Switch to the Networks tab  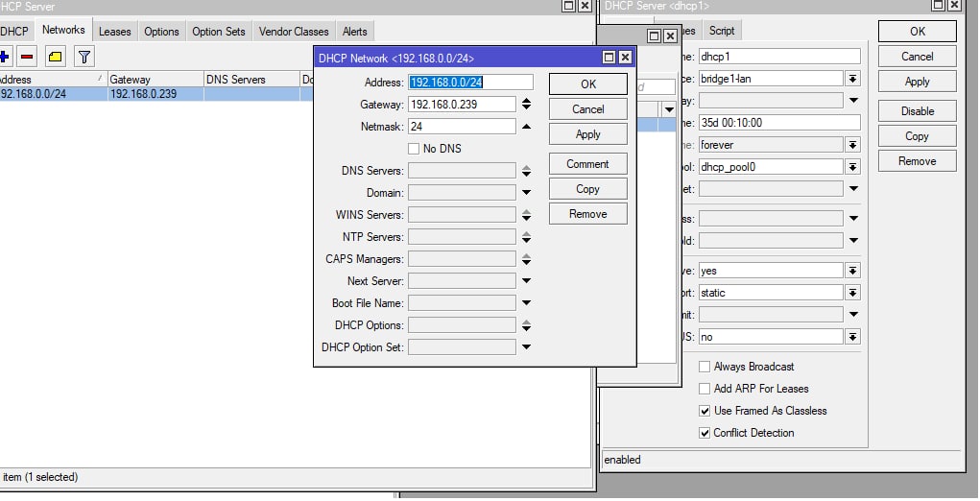point(63,30)
